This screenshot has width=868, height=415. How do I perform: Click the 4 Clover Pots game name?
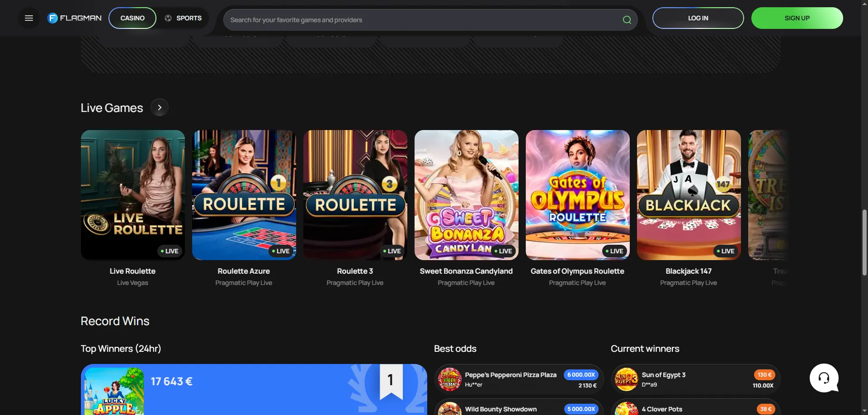pyautogui.click(x=662, y=409)
